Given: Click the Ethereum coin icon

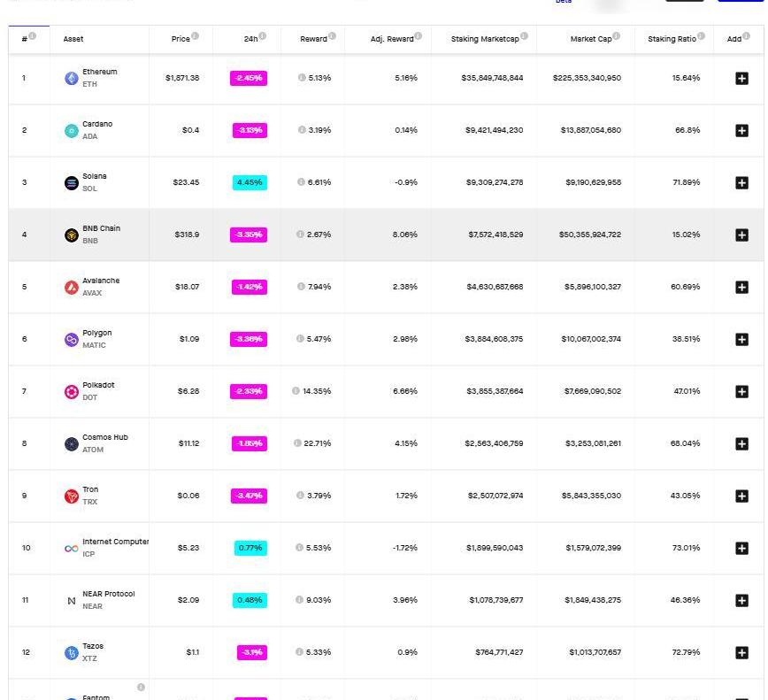Looking at the screenshot, I should 72,78.
